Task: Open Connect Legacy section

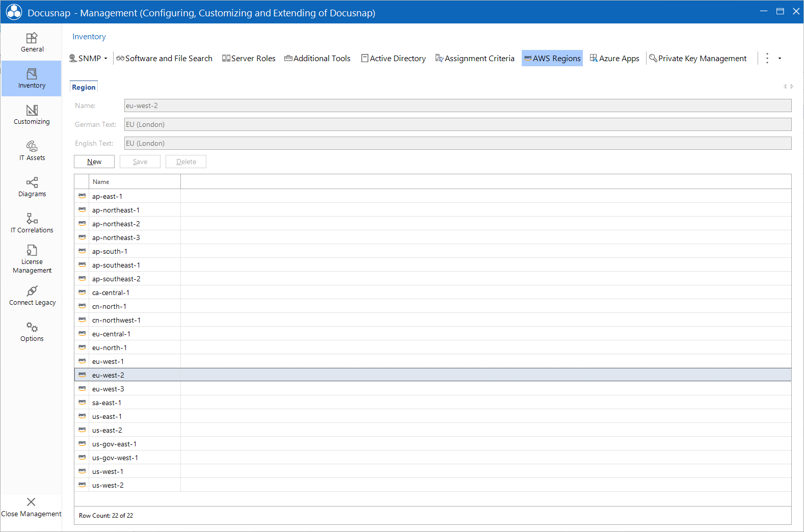Action: click(x=32, y=296)
